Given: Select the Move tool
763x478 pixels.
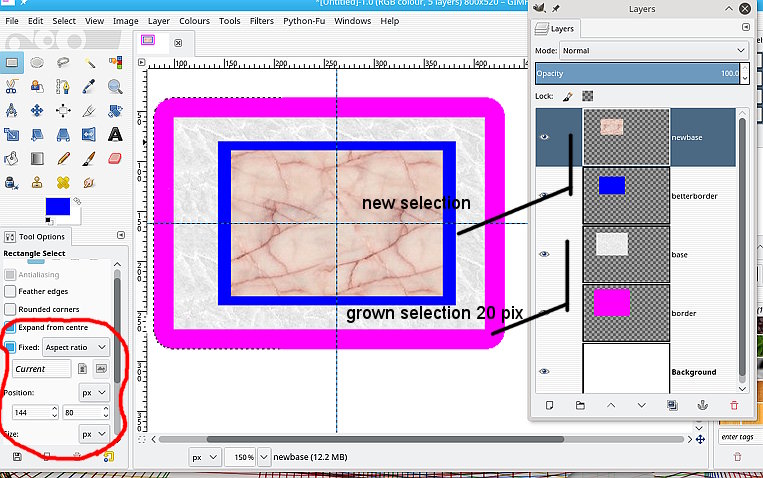Looking at the screenshot, I should pos(37,110).
